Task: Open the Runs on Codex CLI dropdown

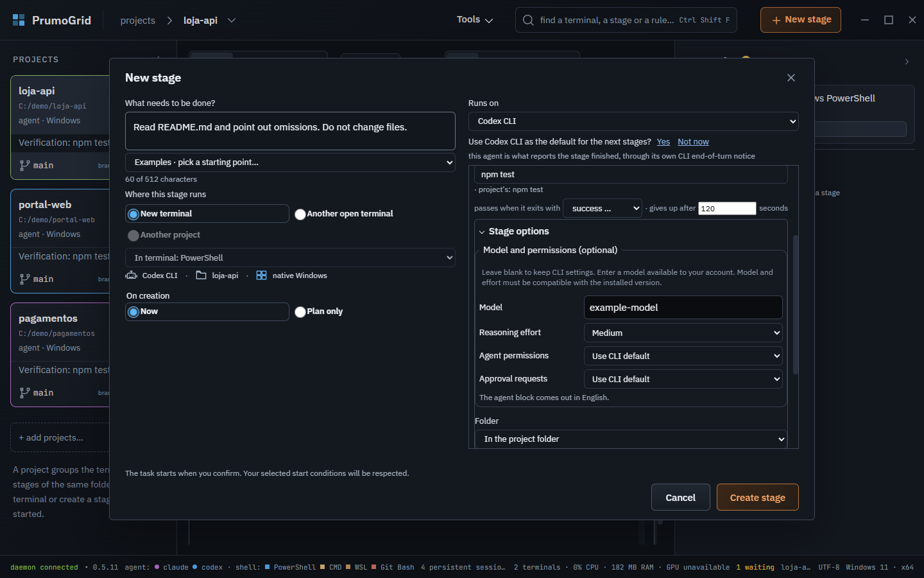Action: click(x=633, y=121)
